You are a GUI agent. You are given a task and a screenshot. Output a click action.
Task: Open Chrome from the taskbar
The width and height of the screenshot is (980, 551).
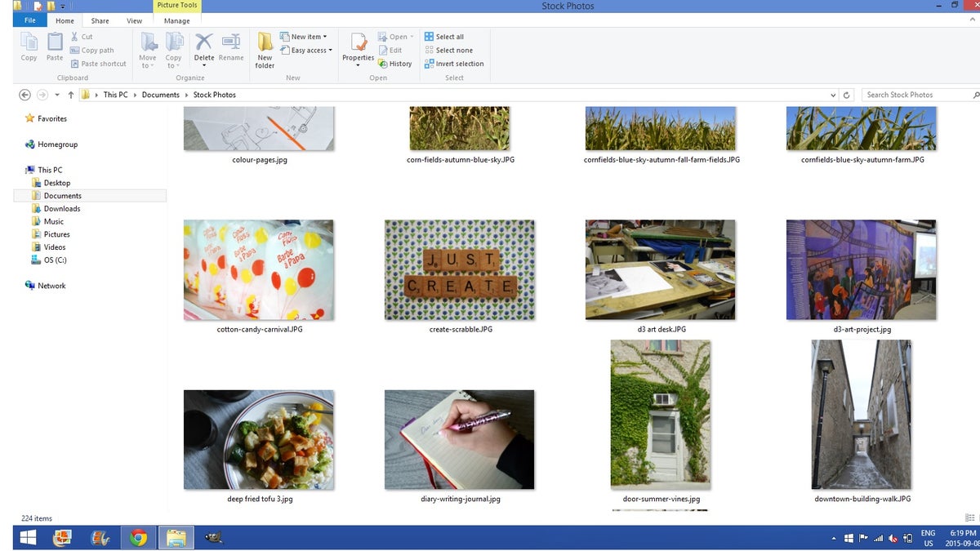click(139, 537)
